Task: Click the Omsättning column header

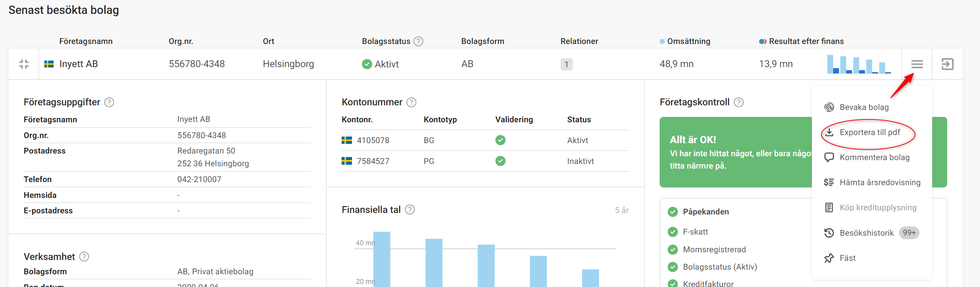Action: 689,41
